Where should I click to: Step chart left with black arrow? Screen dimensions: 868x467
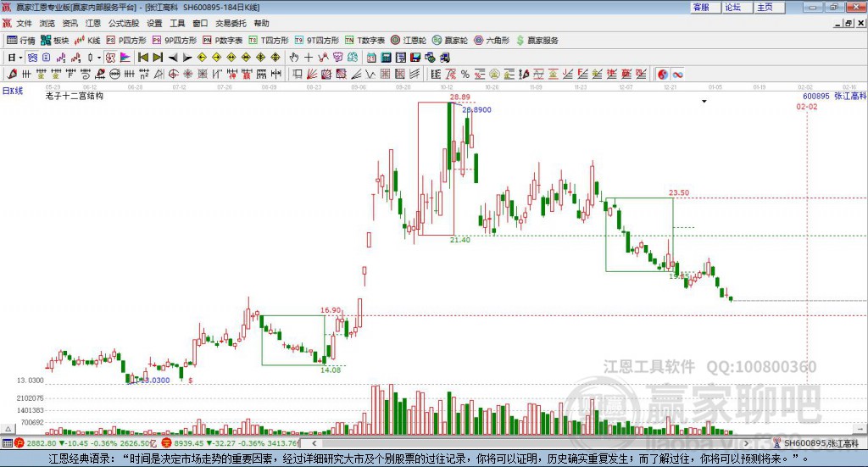[173, 58]
